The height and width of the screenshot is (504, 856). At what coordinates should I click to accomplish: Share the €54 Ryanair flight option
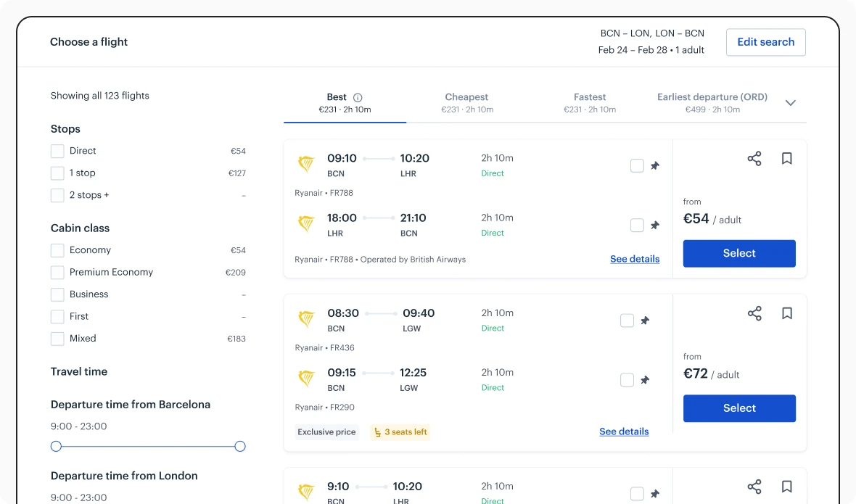point(754,158)
